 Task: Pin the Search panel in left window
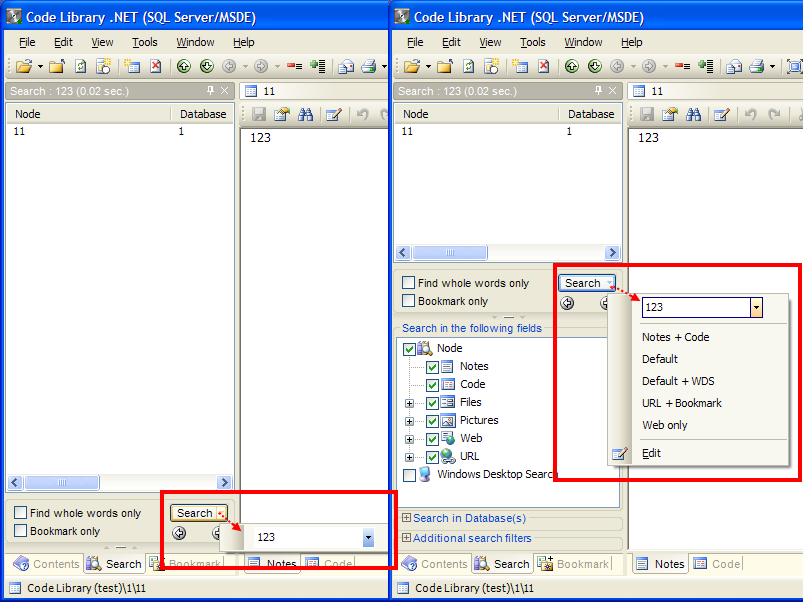pos(210,91)
